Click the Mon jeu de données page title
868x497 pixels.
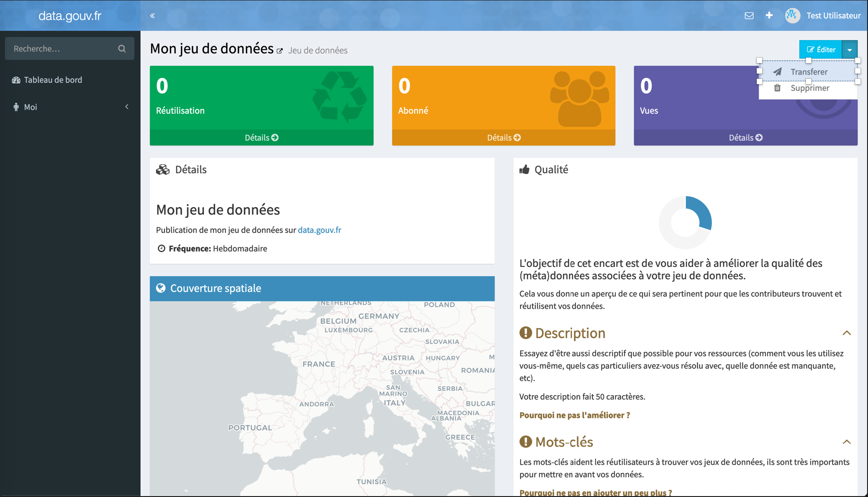212,48
